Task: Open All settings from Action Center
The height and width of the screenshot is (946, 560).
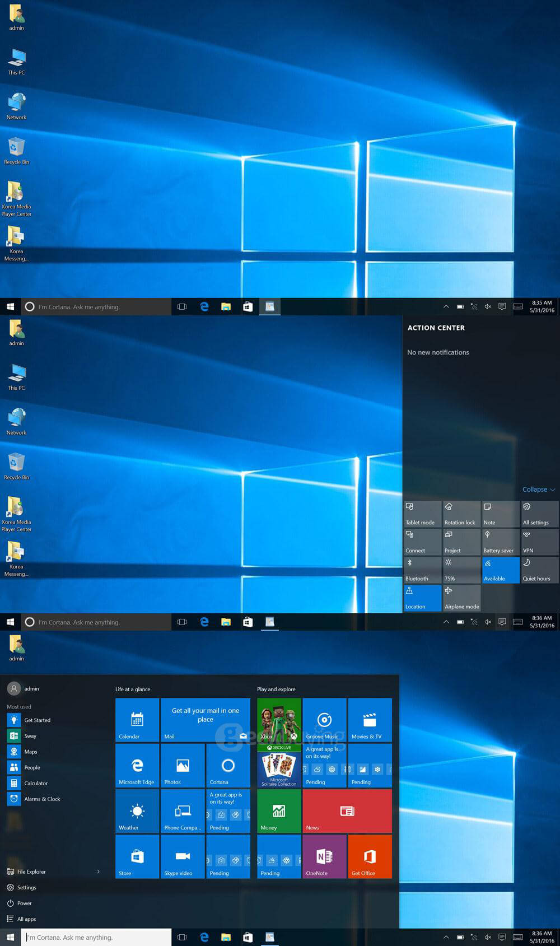Action: pos(539,514)
